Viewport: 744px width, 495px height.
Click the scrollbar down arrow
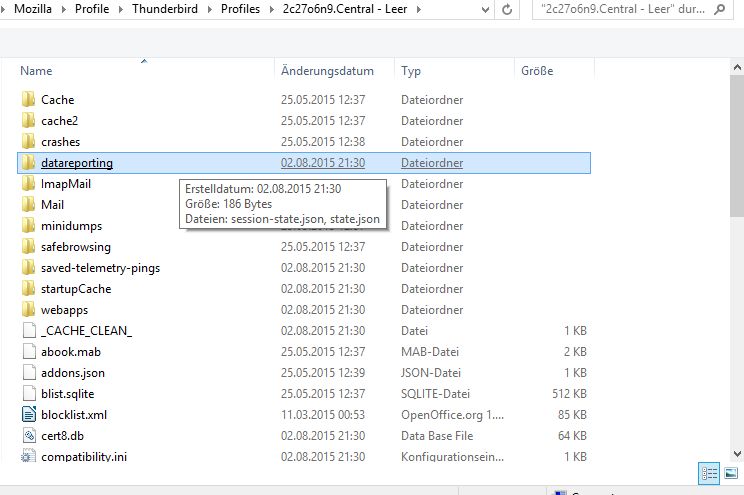point(737,454)
